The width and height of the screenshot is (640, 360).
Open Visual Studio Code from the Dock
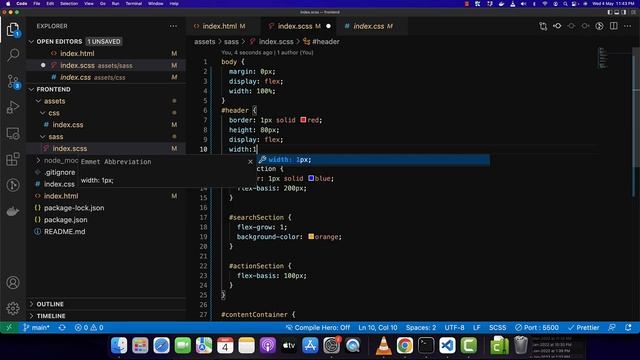[x=447, y=346]
